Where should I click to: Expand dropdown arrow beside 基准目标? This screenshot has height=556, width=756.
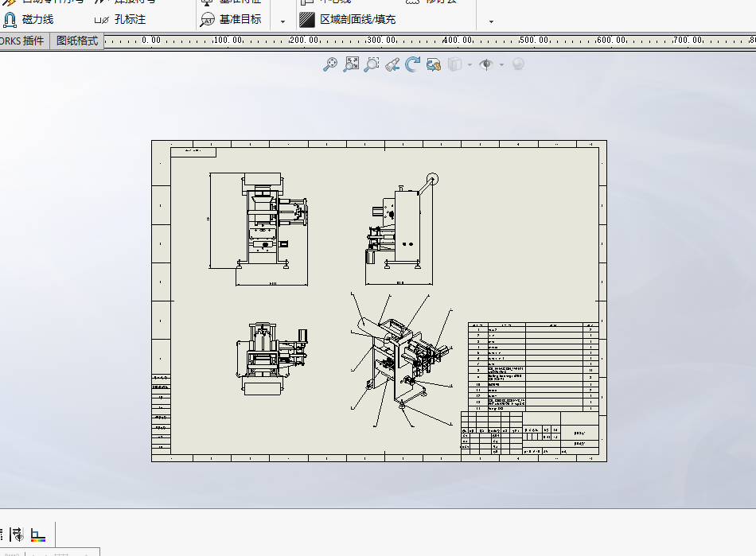283,21
